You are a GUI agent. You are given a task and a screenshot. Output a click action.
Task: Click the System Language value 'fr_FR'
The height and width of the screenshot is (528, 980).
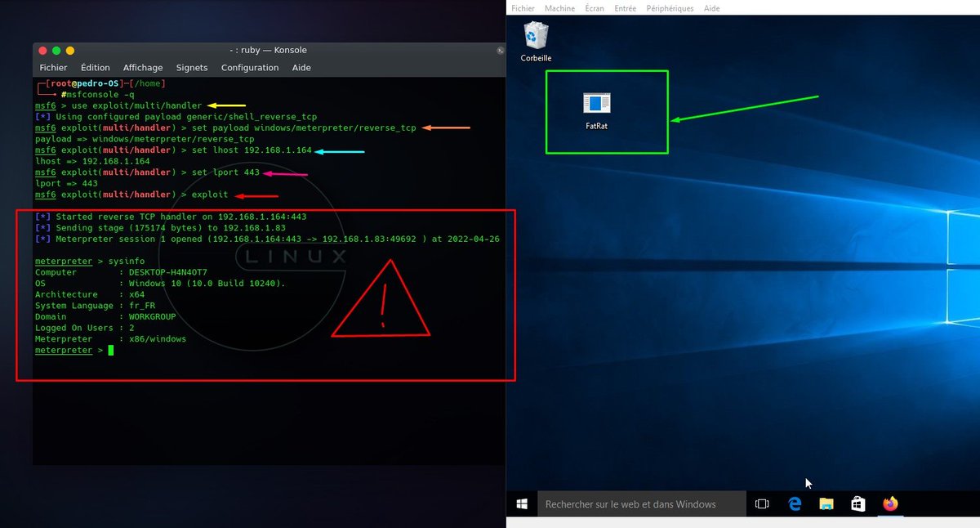click(142, 306)
